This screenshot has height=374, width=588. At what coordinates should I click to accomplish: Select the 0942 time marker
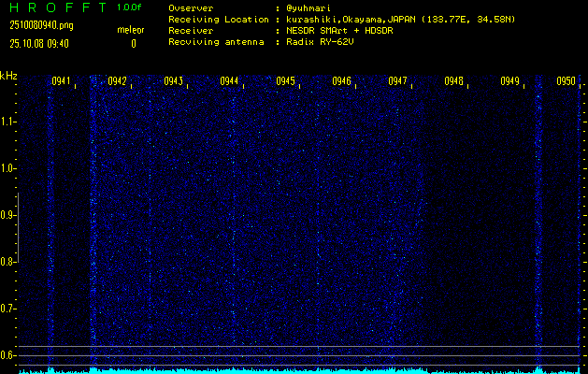(117, 81)
